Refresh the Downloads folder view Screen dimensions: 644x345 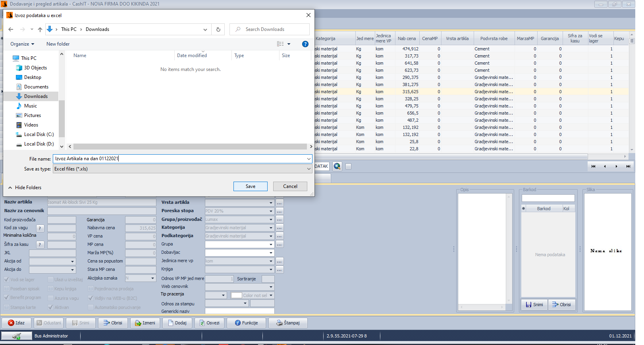pyautogui.click(x=218, y=29)
